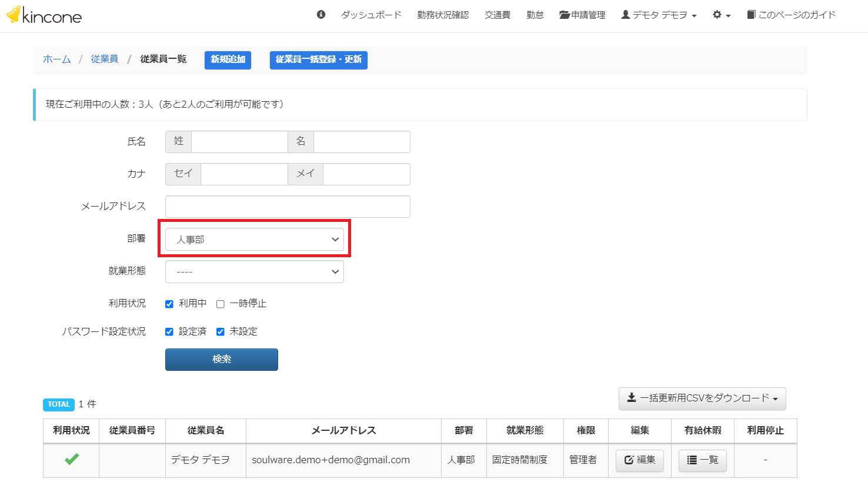868x485 pixels.
Task: Click the kincone logo
Action: click(44, 15)
